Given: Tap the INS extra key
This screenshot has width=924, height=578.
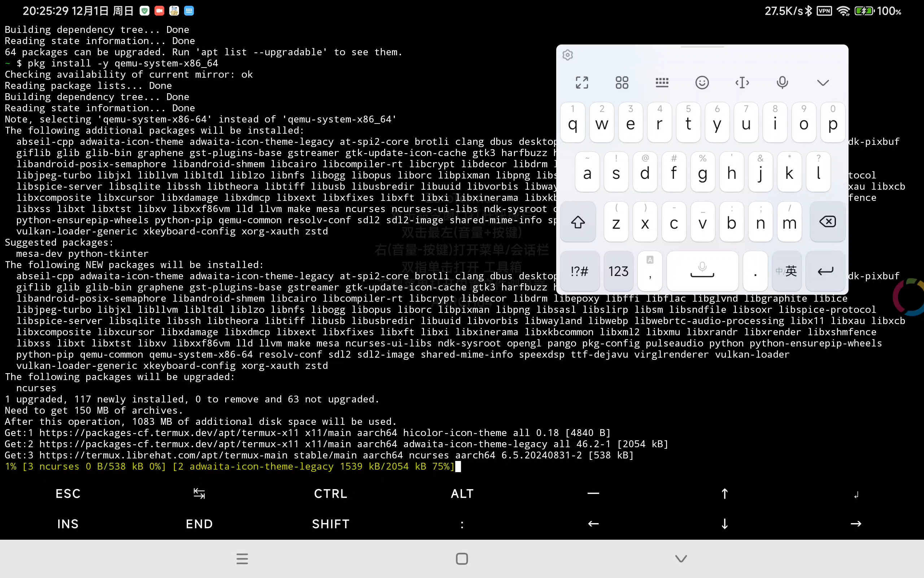Looking at the screenshot, I should 68,524.
